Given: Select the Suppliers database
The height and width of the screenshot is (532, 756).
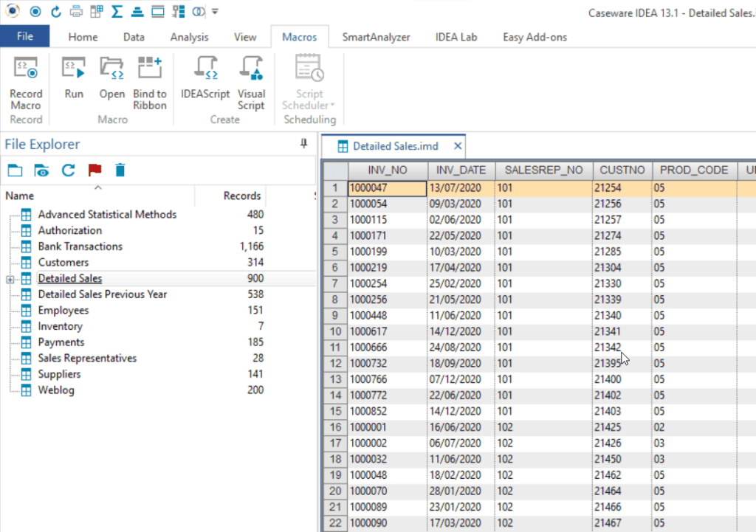Looking at the screenshot, I should 59,373.
